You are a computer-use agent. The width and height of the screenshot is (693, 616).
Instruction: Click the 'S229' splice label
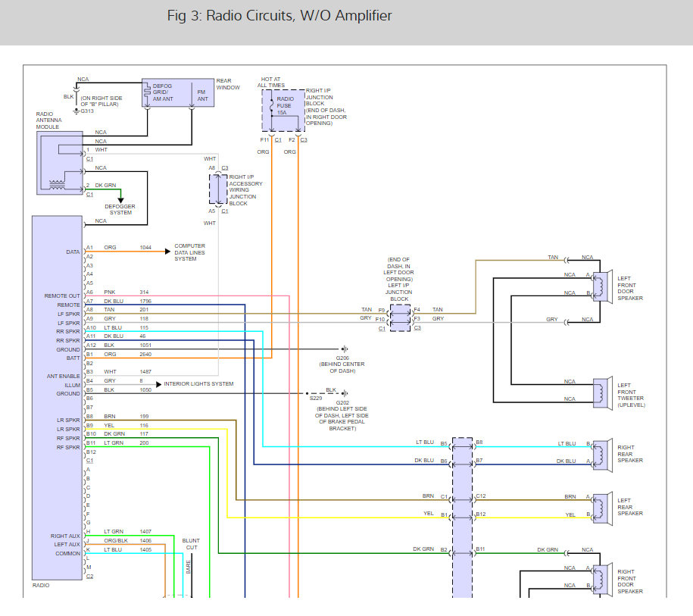click(x=316, y=399)
